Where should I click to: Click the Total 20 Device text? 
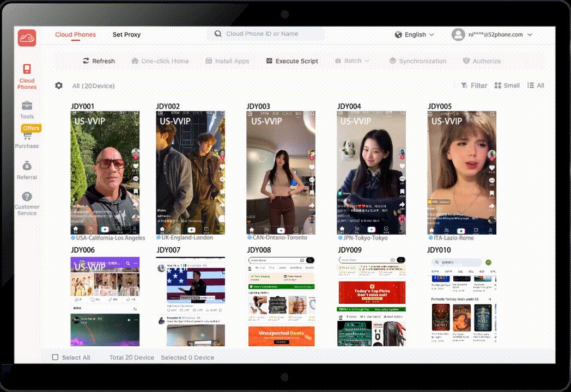131,357
